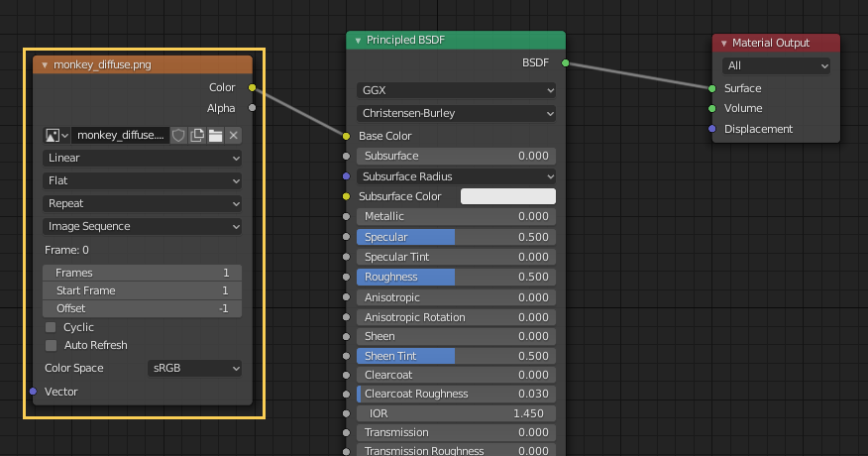
Task: Click the Alpha output socket
Action: click(x=252, y=108)
